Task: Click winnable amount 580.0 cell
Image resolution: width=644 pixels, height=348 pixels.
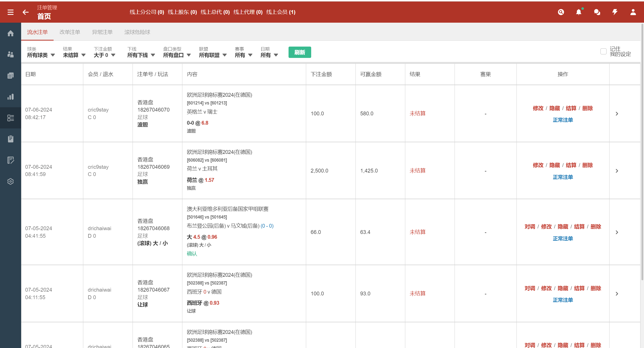Action: [367, 114]
